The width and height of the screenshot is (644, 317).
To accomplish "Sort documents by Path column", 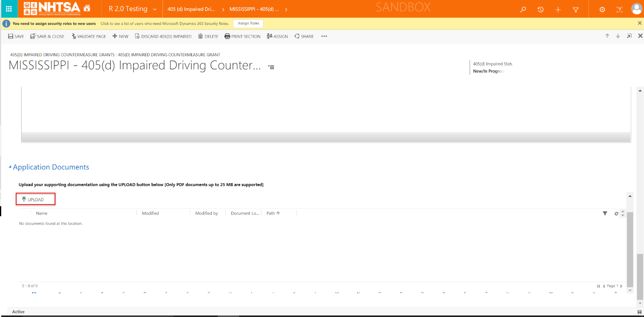I will 273,213.
